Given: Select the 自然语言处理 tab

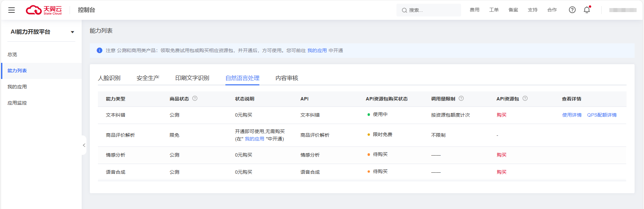Looking at the screenshot, I should (x=242, y=78).
